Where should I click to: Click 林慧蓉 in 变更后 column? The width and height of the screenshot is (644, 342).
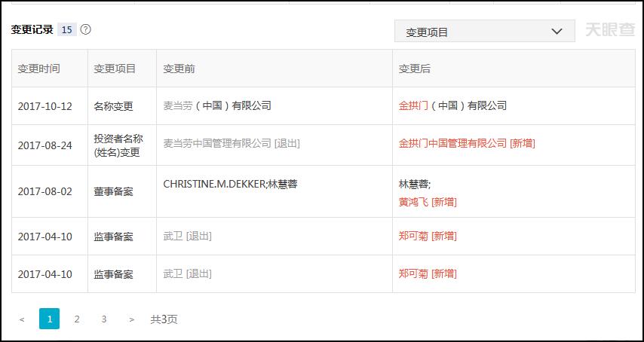coord(413,185)
